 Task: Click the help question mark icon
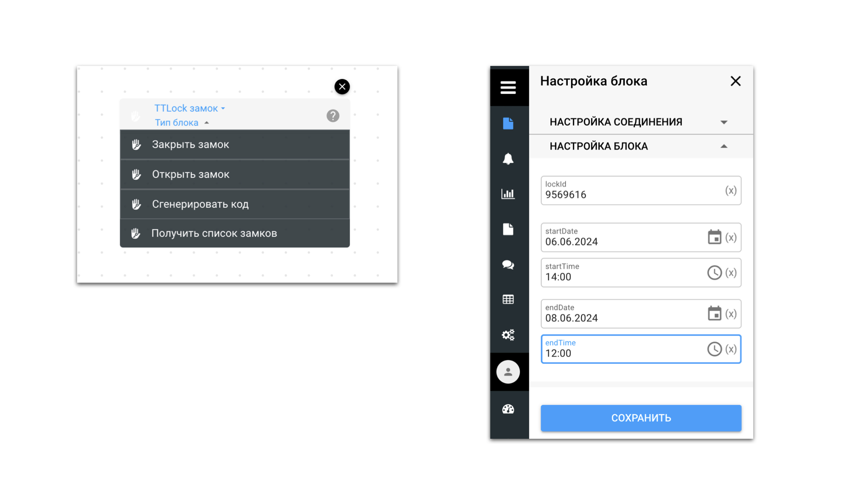pyautogui.click(x=333, y=116)
